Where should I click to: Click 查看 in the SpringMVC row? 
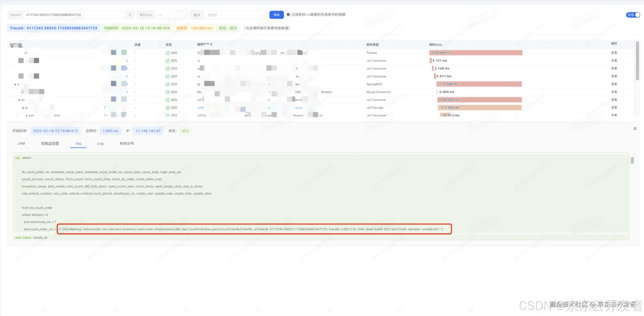click(x=614, y=84)
